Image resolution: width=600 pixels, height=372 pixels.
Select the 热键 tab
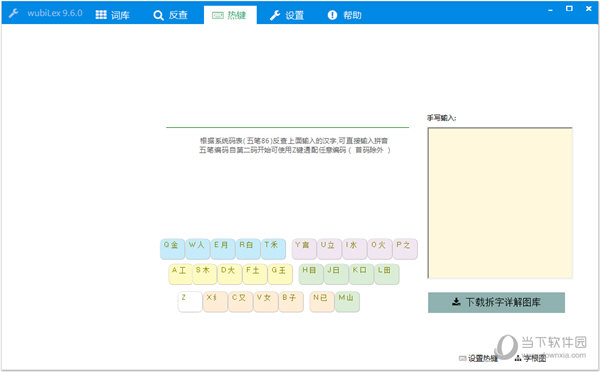point(230,15)
